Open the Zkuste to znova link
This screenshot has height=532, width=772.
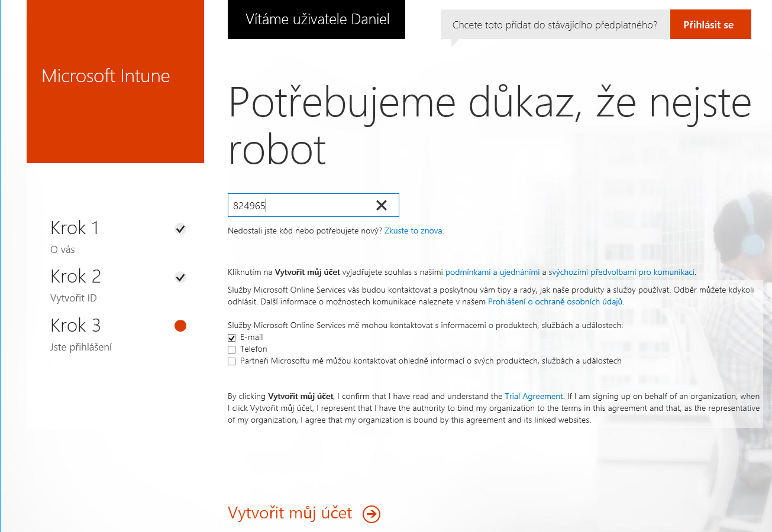(x=414, y=231)
